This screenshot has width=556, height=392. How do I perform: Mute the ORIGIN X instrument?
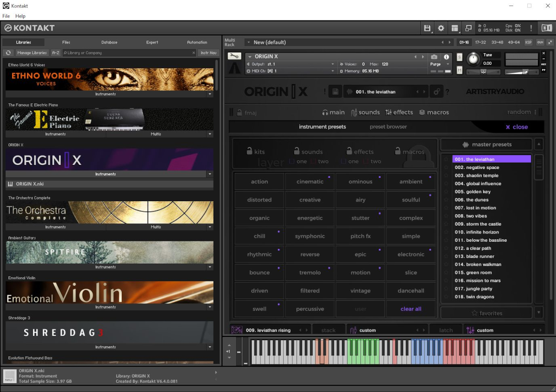coord(459,70)
